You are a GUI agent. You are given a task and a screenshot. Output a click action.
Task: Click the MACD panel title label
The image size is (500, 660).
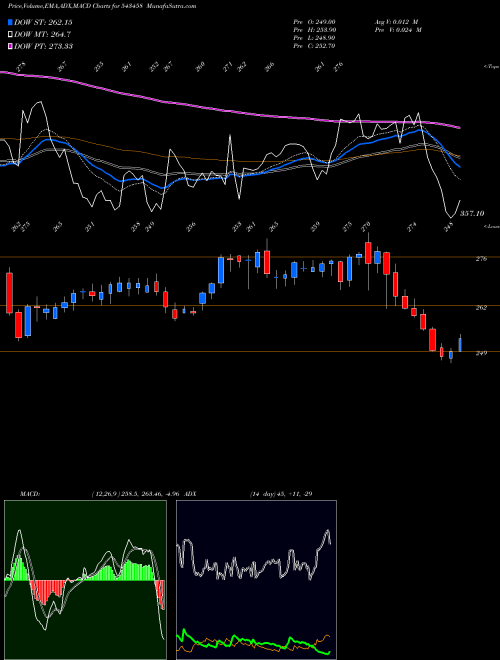pos(29,494)
